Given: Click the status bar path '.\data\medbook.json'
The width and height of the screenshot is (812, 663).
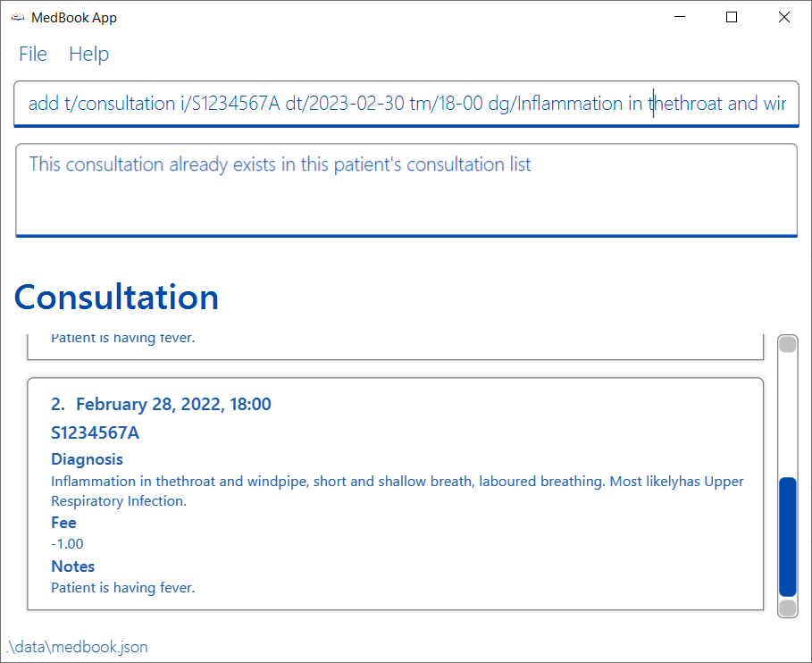Looking at the screenshot, I should (x=77, y=647).
